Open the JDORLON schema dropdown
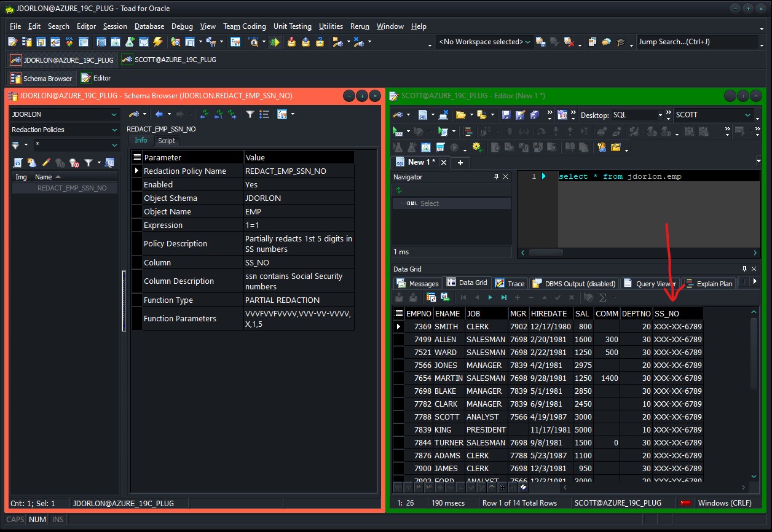Image resolution: width=772 pixels, height=532 pixels. (x=114, y=114)
